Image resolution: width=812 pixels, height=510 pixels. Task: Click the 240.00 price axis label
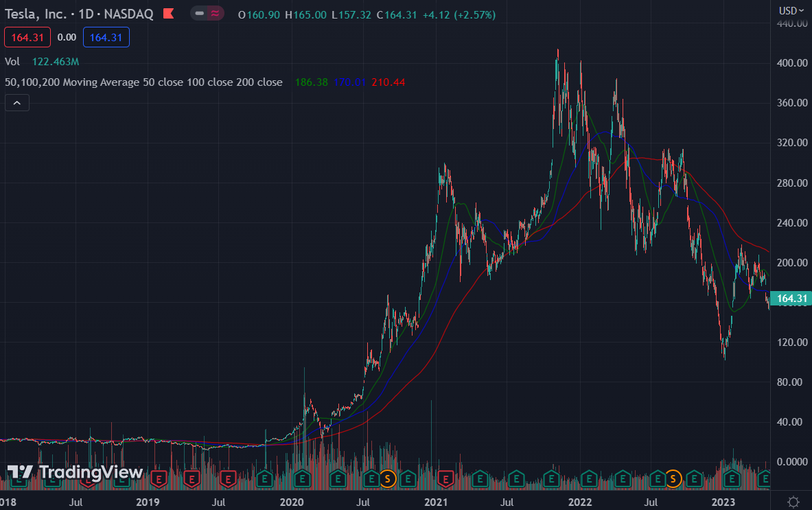(792, 222)
